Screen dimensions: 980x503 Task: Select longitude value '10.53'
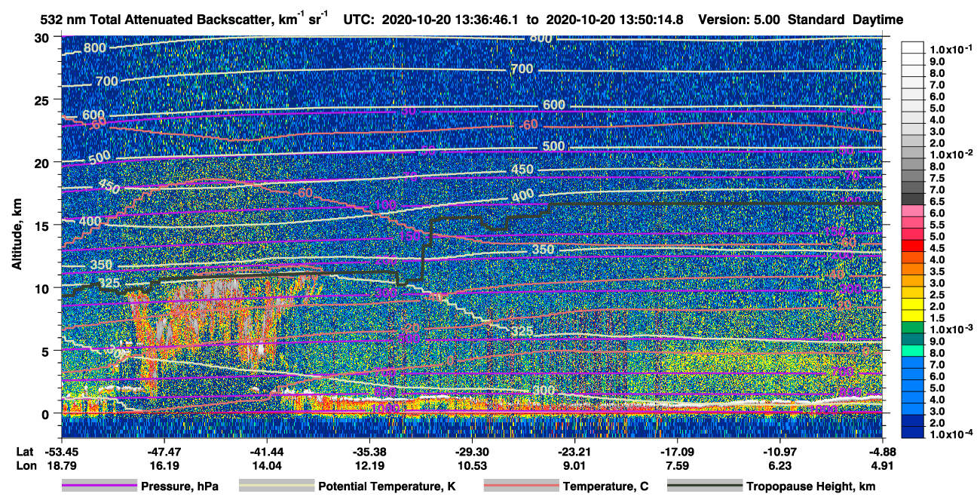(472, 466)
